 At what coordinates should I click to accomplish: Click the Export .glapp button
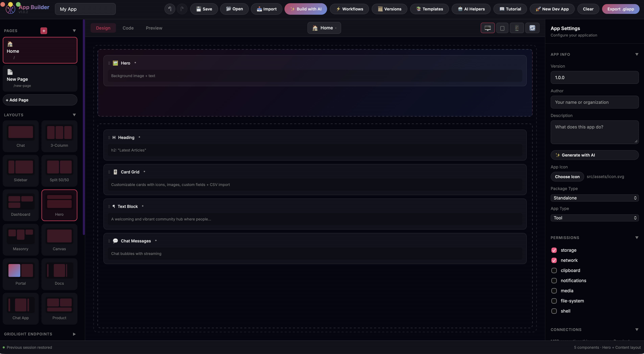coord(621,9)
